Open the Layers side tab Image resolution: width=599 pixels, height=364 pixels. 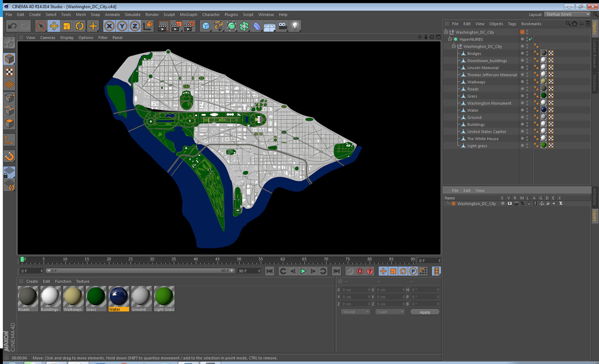tap(595, 215)
